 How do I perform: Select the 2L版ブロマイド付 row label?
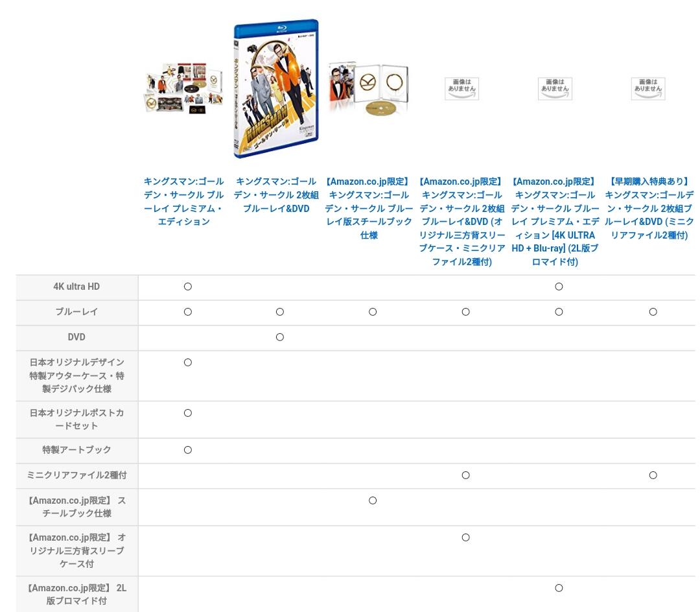76,594
